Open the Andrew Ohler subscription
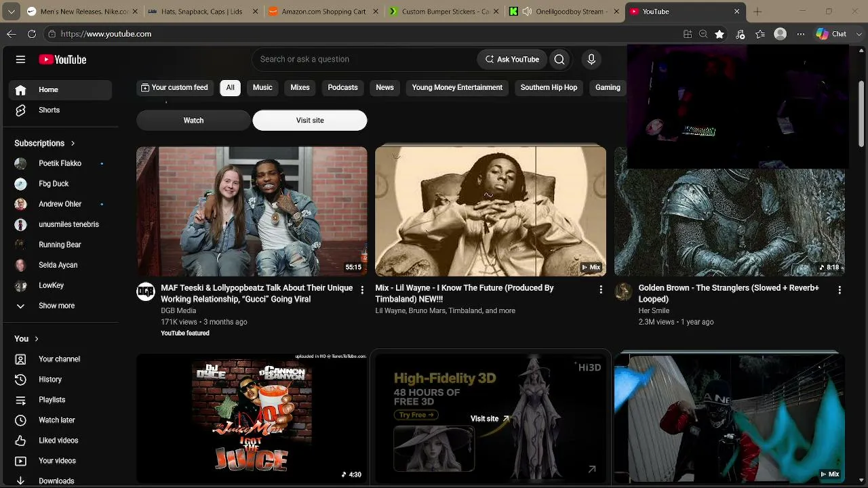This screenshot has height=488, width=868. coord(60,204)
